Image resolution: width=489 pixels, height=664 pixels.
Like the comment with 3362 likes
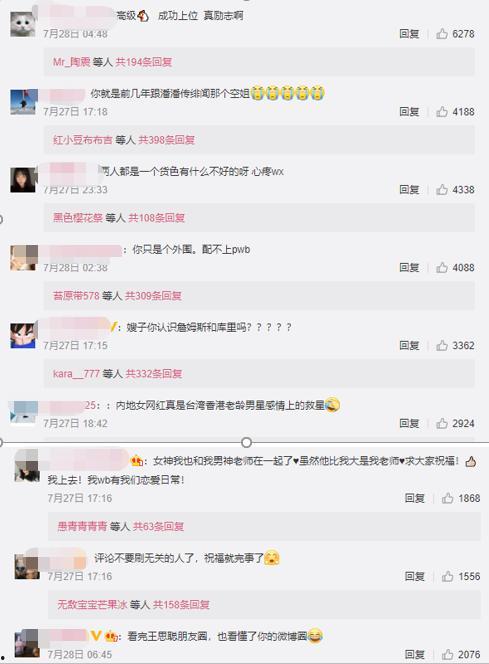[442, 345]
